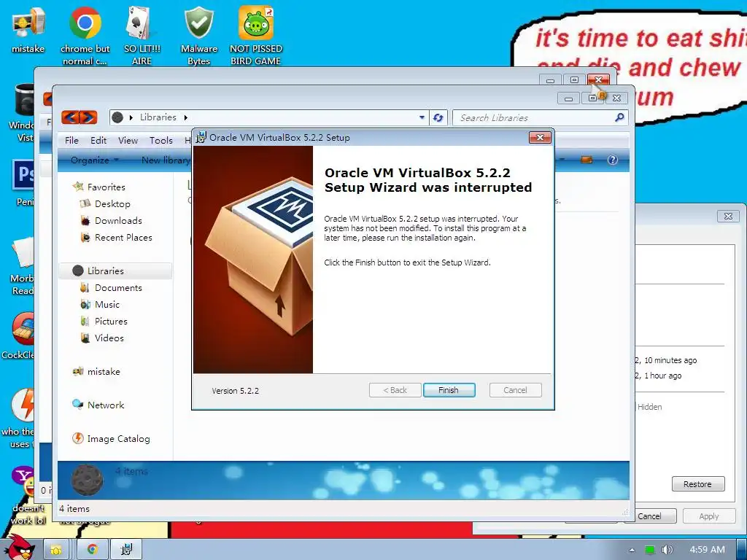Open the Edit menu in Libraries window
Screen dimensions: 747x560
point(98,141)
